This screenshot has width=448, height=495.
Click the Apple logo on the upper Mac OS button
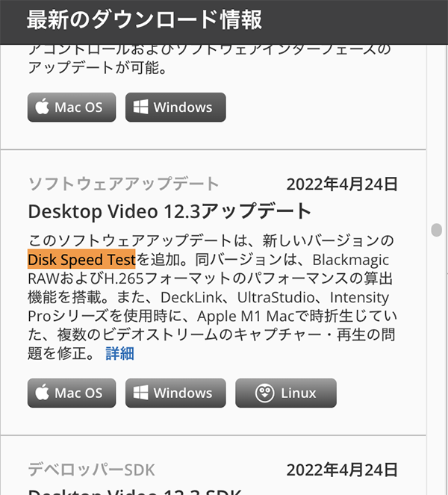[42, 106]
